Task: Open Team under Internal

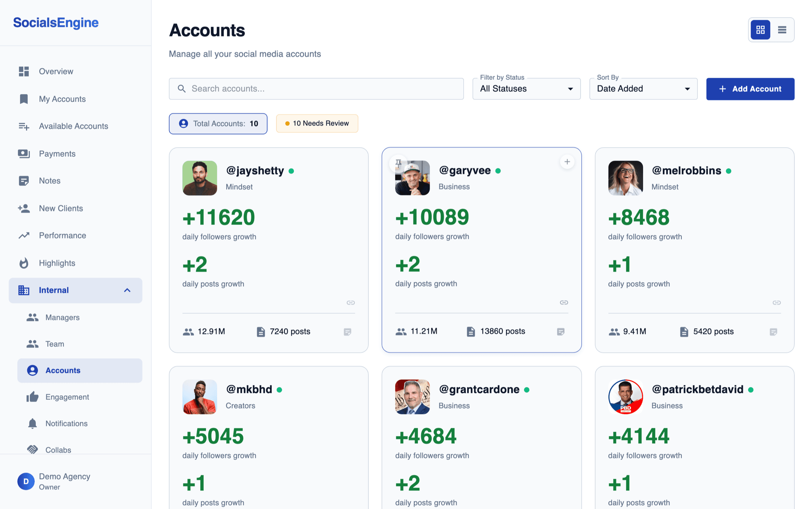Action: pos(80,344)
